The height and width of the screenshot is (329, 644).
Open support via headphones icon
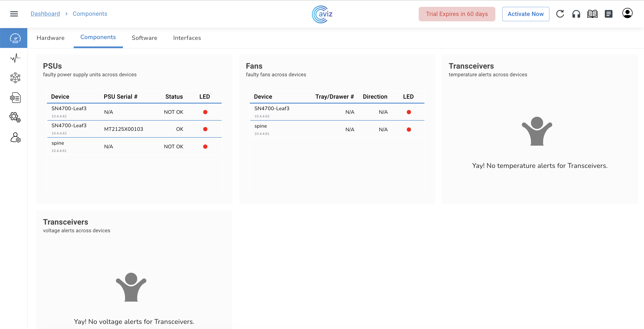pyautogui.click(x=576, y=14)
